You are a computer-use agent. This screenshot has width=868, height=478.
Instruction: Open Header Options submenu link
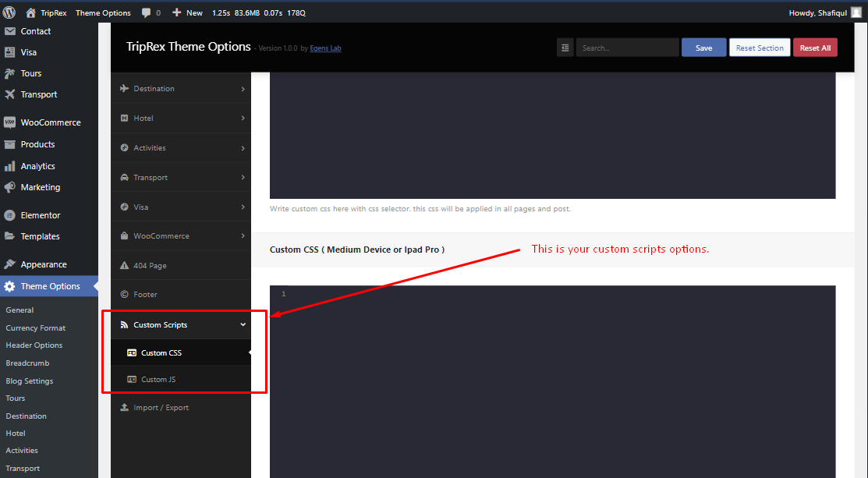click(34, 345)
